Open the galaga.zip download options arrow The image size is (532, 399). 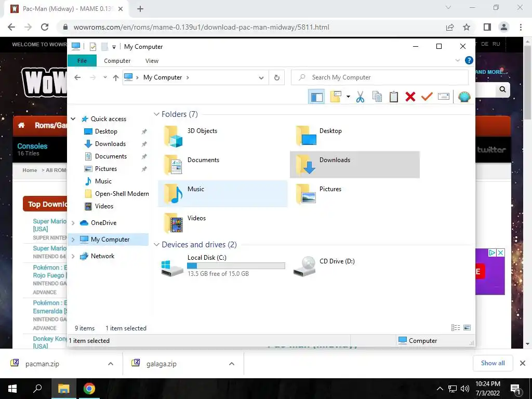[x=231, y=364]
